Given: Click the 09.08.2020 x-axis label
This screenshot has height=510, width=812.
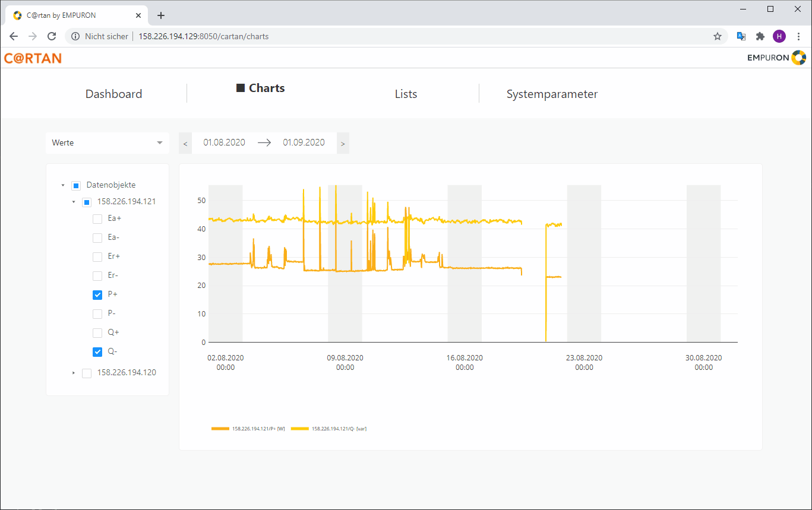Looking at the screenshot, I should coord(345,363).
